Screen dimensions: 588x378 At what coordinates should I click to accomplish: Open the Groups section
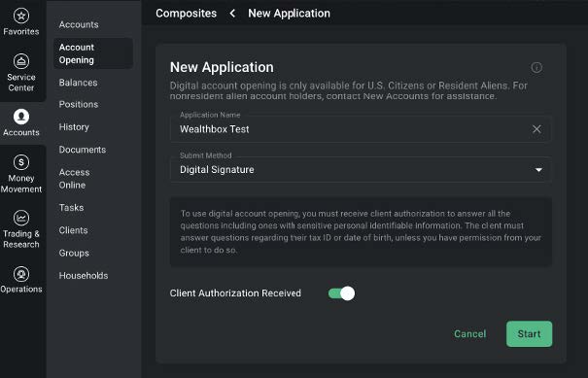74,253
